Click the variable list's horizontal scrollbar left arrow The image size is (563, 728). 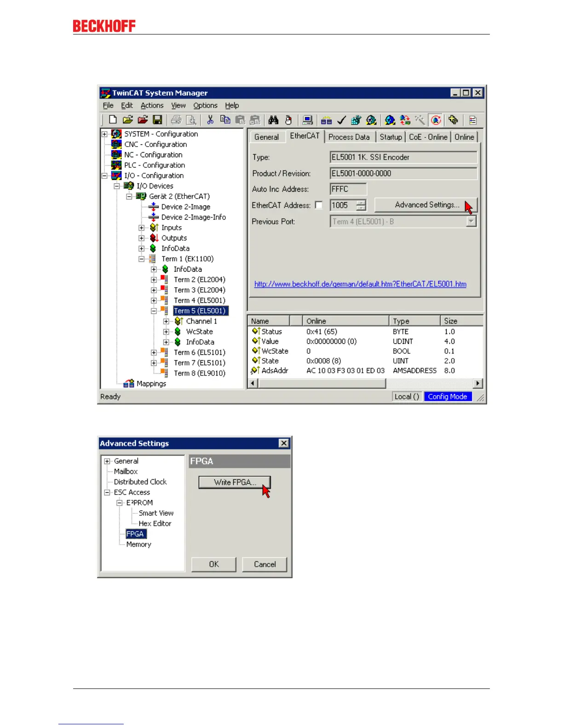[253, 383]
